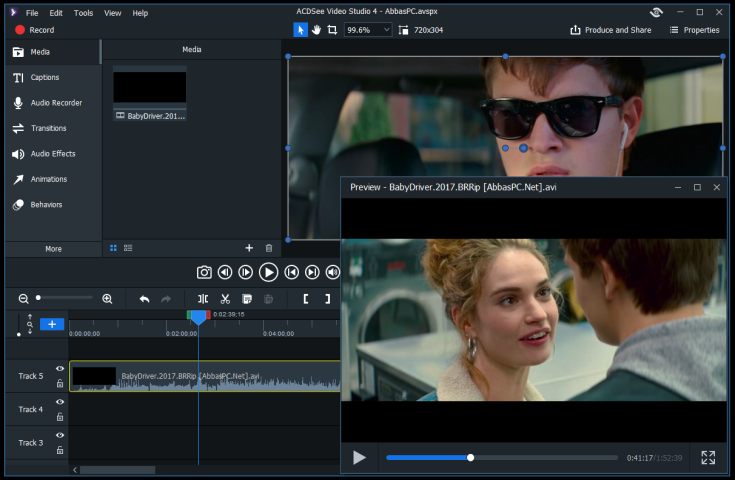
Task: Open the Audio Recorder panel
Action: pyautogui.click(x=53, y=103)
